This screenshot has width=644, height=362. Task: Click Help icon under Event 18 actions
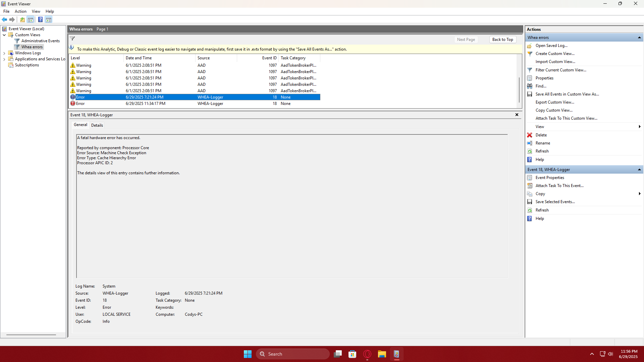click(530, 219)
